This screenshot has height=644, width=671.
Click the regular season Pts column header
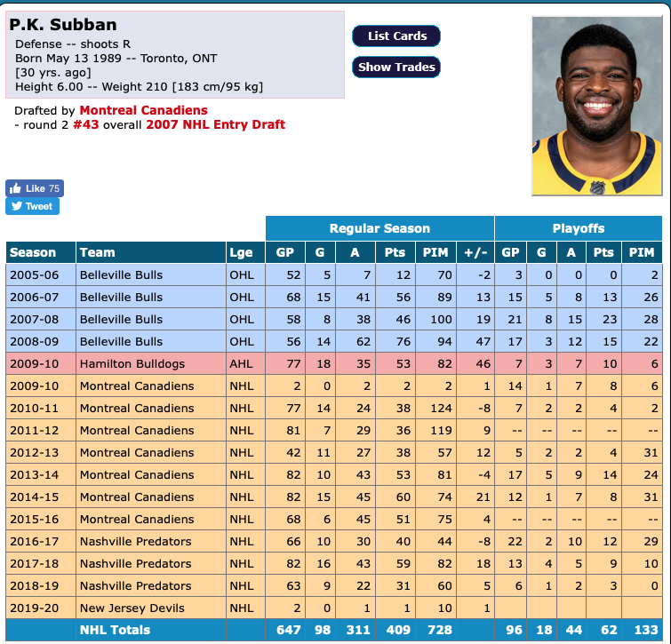coord(395,252)
